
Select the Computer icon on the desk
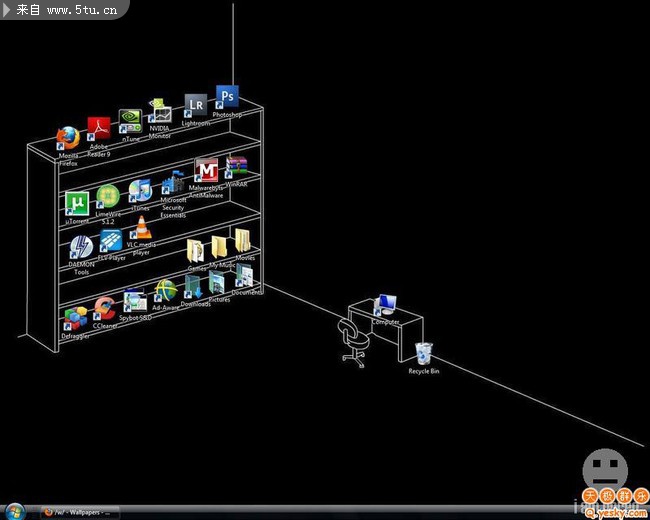click(385, 306)
